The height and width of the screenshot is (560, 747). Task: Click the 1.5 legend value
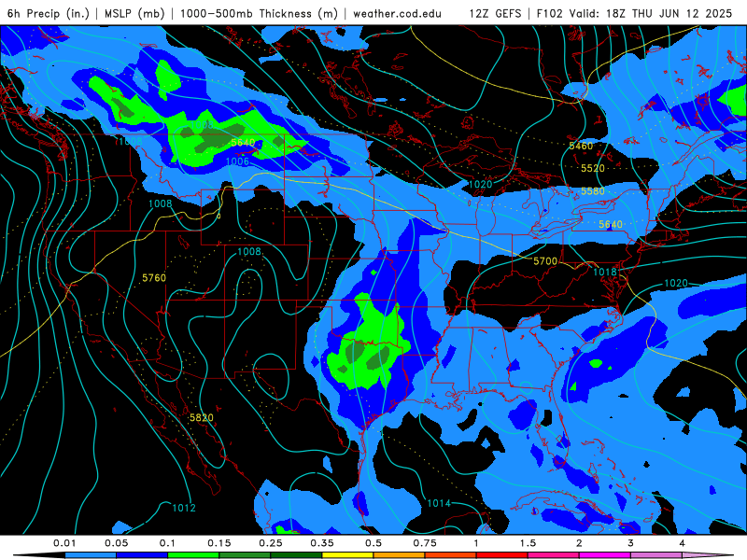click(x=528, y=543)
